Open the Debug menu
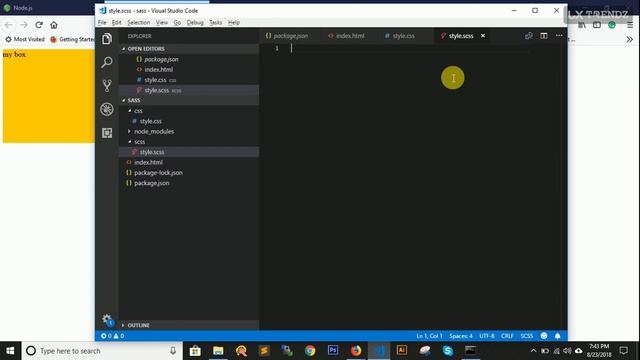Screen dimensions: 640x360 pos(195,22)
